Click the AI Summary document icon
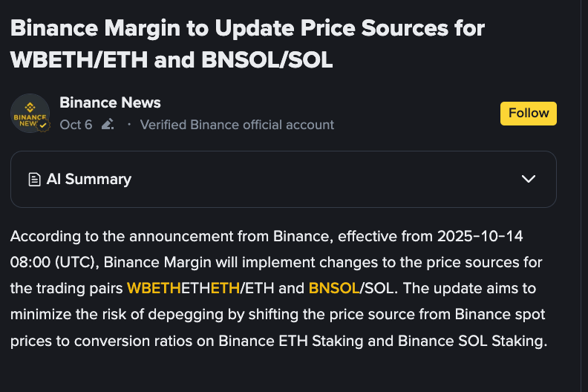This screenshot has width=588, height=392. 34,179
